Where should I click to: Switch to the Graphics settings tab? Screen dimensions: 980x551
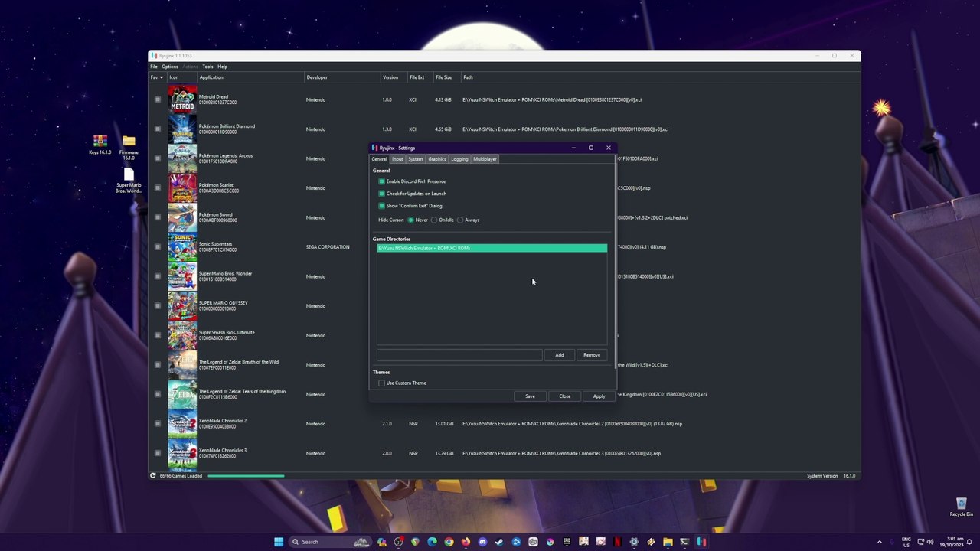pos(436,159)
